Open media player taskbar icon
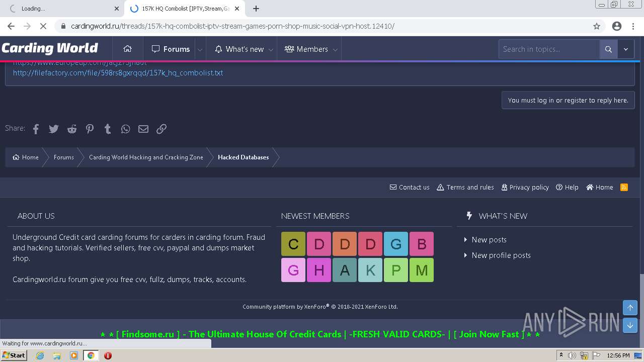644x362 pixels. tap(74, 355)
